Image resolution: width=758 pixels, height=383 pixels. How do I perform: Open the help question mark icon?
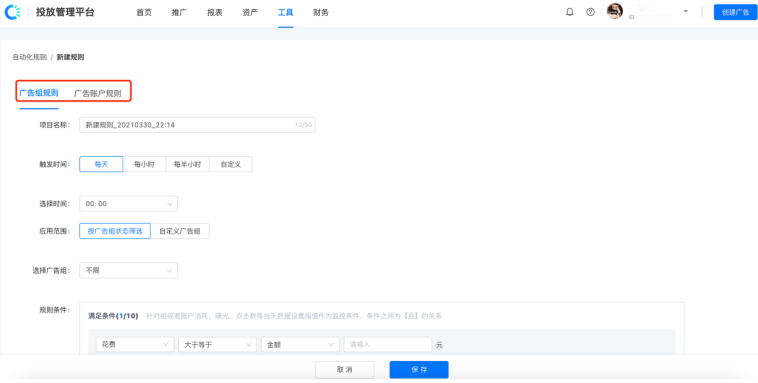590,12
